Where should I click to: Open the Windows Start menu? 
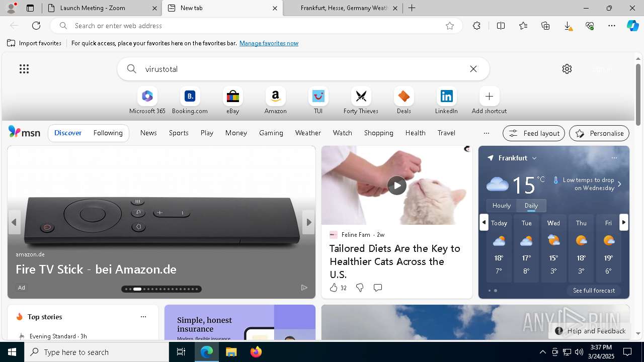12,352
